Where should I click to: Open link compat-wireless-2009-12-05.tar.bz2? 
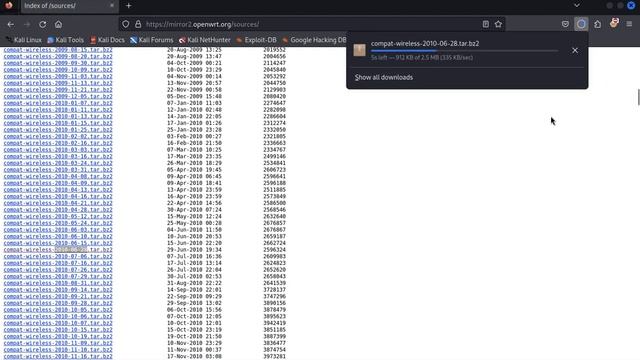pos(58,96)
